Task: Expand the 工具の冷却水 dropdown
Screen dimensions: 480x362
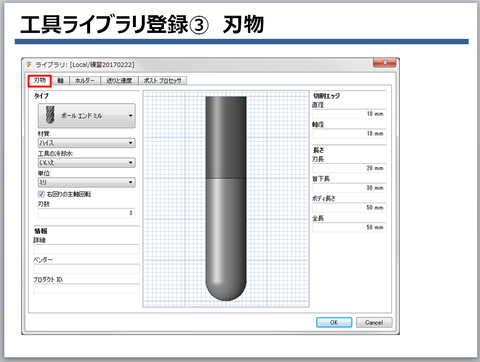Action: (x=87, y=163)
